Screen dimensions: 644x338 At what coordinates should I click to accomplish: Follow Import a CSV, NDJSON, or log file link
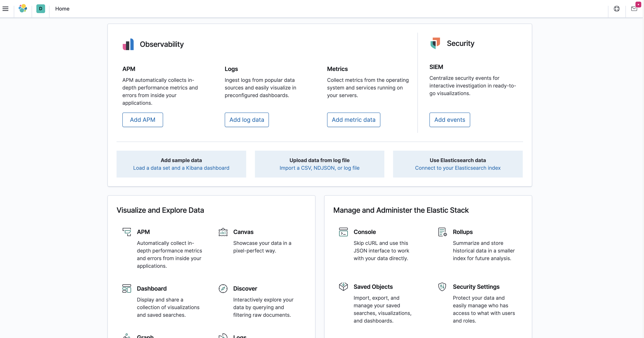click(319, 168)
